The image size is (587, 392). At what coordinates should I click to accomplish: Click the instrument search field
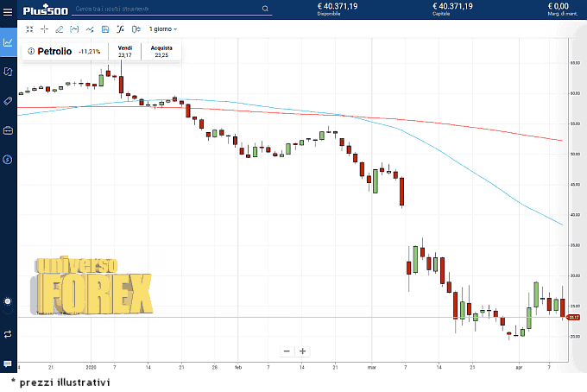tap(168, 9)
